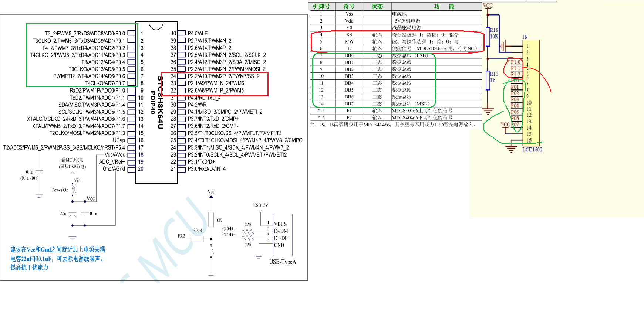
Task: Click the 'LCD1602' component label
Action: (532, 149)
